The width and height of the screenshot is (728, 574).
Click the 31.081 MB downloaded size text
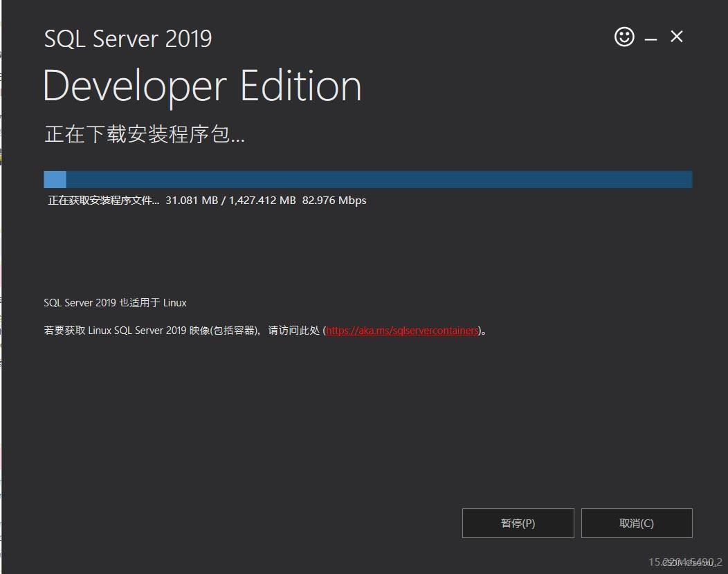pyautogui.click(x=192, y=201)
